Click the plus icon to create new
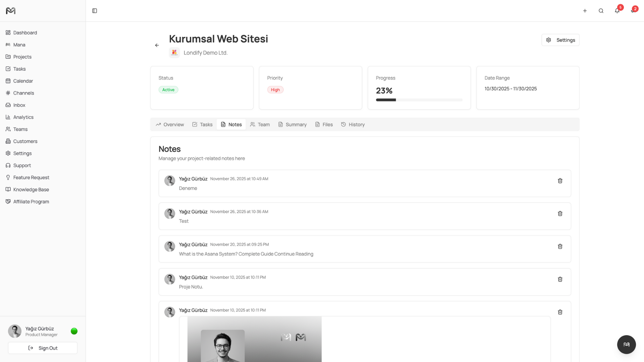Screen dimensions: 644x362 click(585, 11)
